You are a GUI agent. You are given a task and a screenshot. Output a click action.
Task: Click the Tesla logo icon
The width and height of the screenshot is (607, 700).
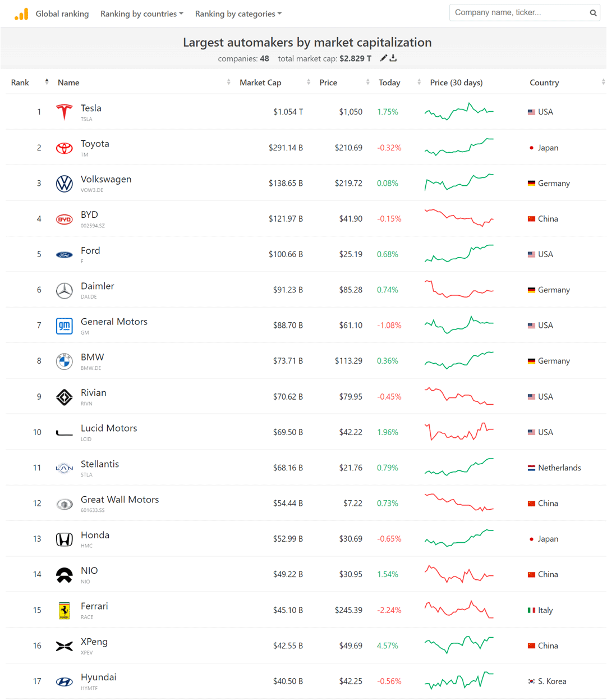[x=65, y=112]
